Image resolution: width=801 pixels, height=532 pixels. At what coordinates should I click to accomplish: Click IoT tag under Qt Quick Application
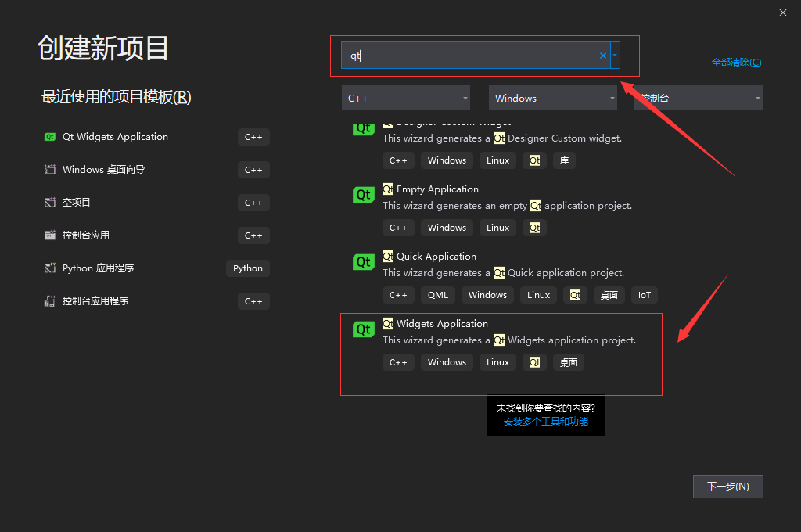pyautogui.click(x=645, y=295)
